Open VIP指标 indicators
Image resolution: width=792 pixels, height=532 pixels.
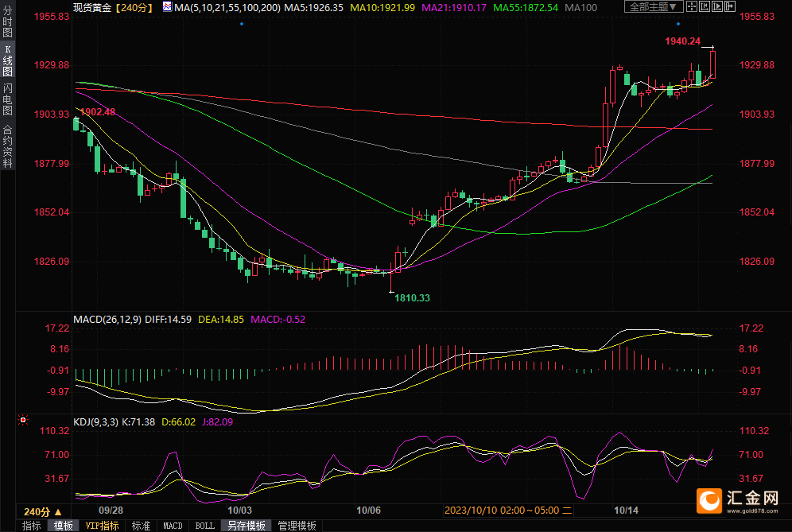click(102, 526)
